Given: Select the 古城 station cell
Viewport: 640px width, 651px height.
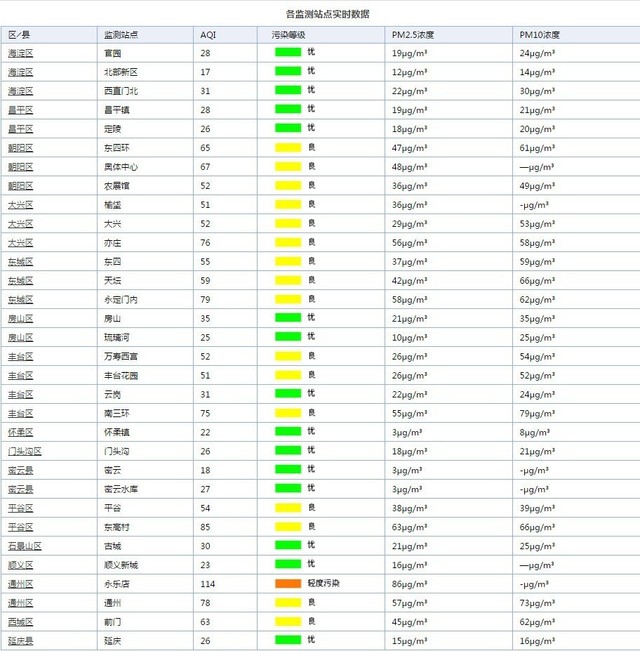Looking at the screenshot, I should click(112, 546).
